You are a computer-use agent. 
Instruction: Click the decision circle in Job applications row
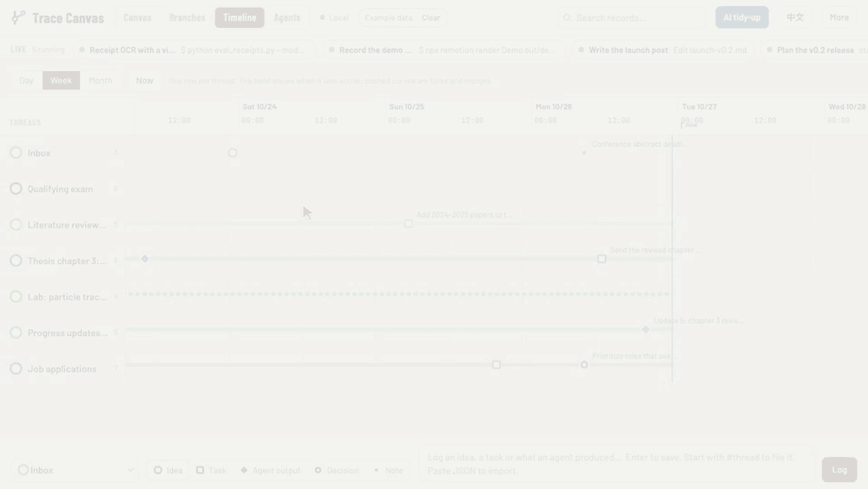click(x=584, y=365)
